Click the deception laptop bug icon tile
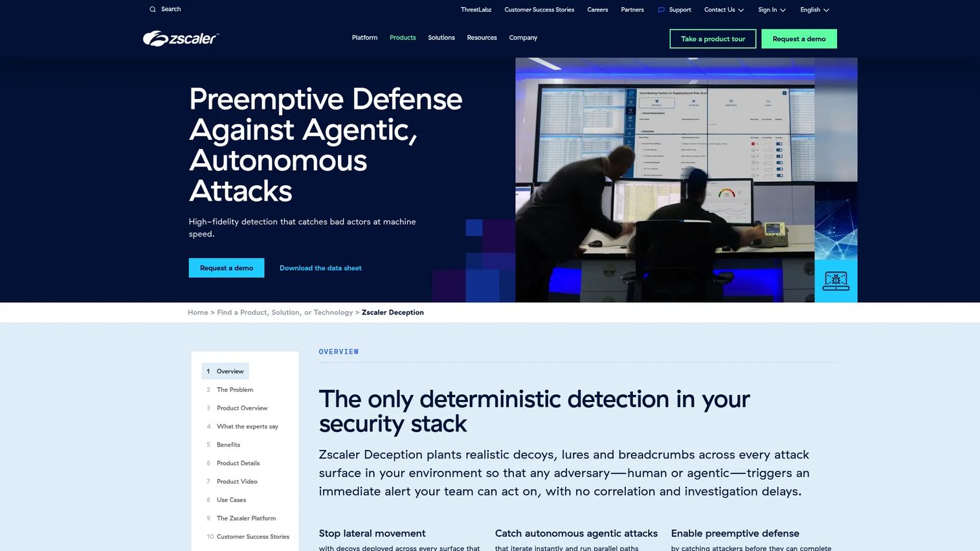This screenshot has width=980, height=551. (836, 281)
